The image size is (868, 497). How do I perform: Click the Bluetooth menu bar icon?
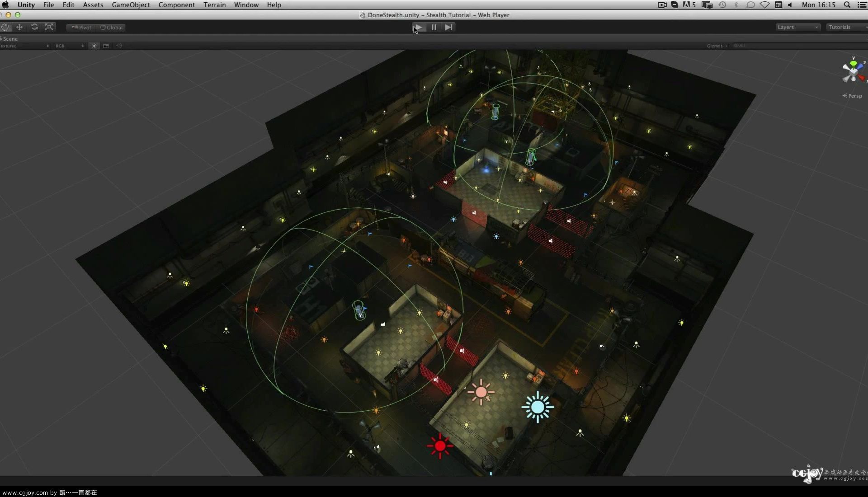click(736, 5)
